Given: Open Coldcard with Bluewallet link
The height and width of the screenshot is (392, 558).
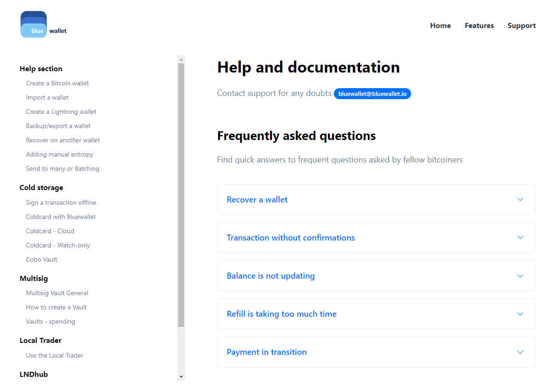Looking at the screenshot, I should (x=61, y=217).
